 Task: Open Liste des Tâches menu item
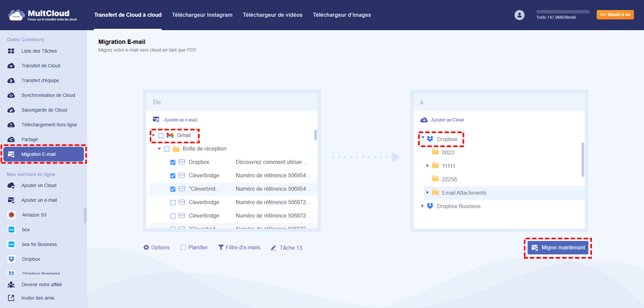[39, 51]
